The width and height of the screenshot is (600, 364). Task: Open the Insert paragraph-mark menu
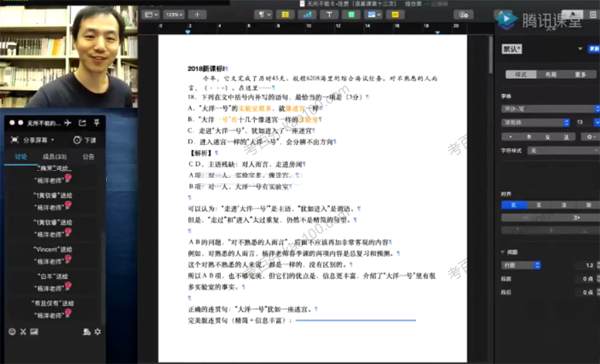(x=263, y=15)
